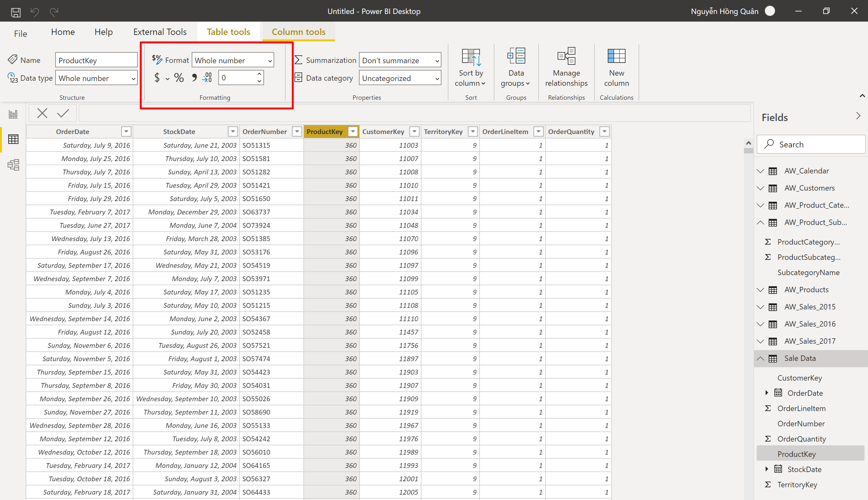Switch to Table tools tab
The image size is (868, 500).
[x=229, y=32]
